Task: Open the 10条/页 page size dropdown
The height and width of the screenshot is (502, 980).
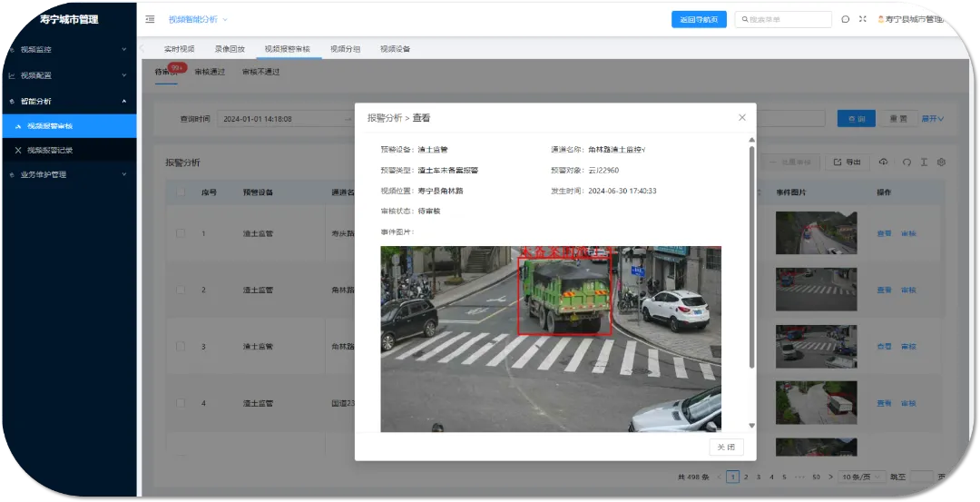Action: 861,477
